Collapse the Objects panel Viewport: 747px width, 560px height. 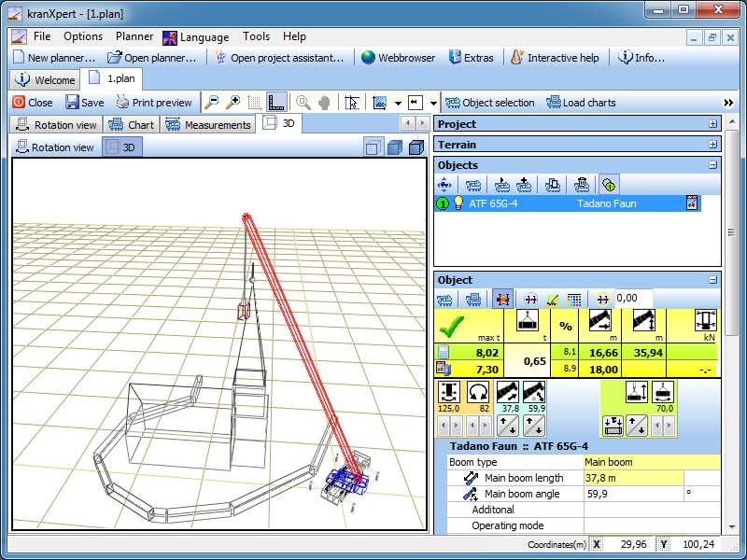point(713,165)
